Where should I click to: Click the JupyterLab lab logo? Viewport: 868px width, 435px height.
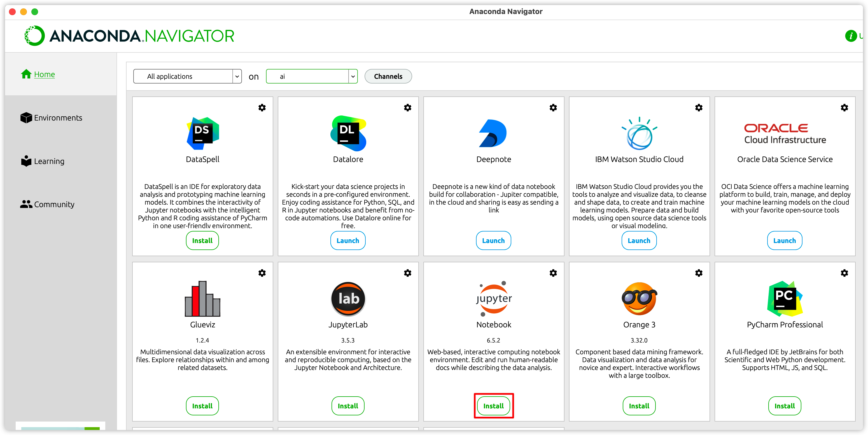(x=348, y=299)
